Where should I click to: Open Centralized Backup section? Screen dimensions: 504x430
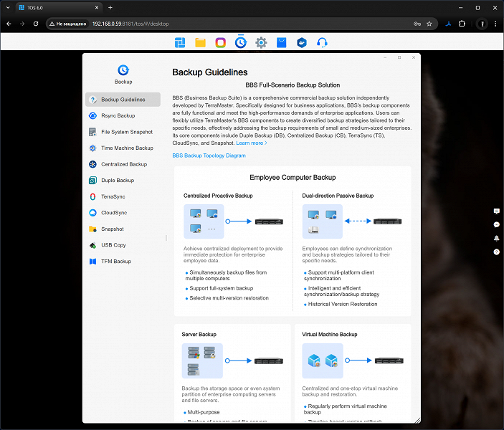point(123,164)
